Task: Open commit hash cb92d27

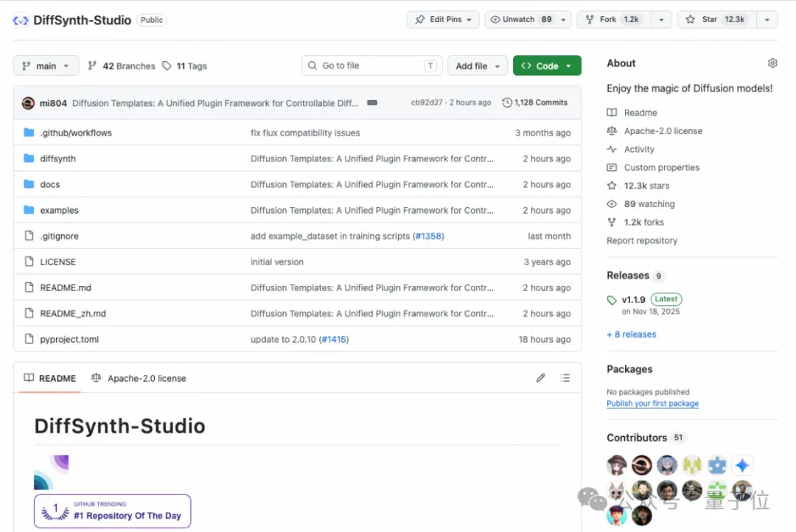Action: point(427,102)
